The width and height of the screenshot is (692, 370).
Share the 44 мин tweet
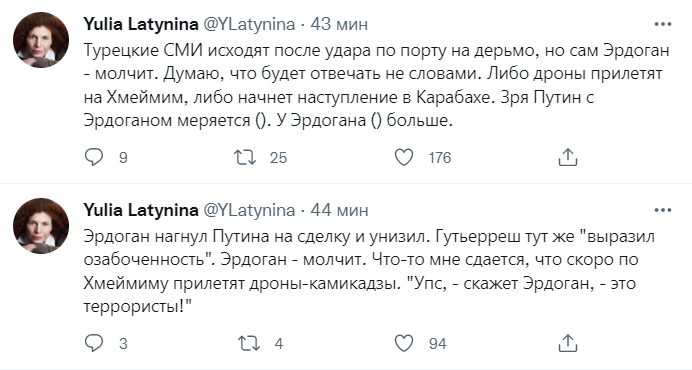coord(568,343)
